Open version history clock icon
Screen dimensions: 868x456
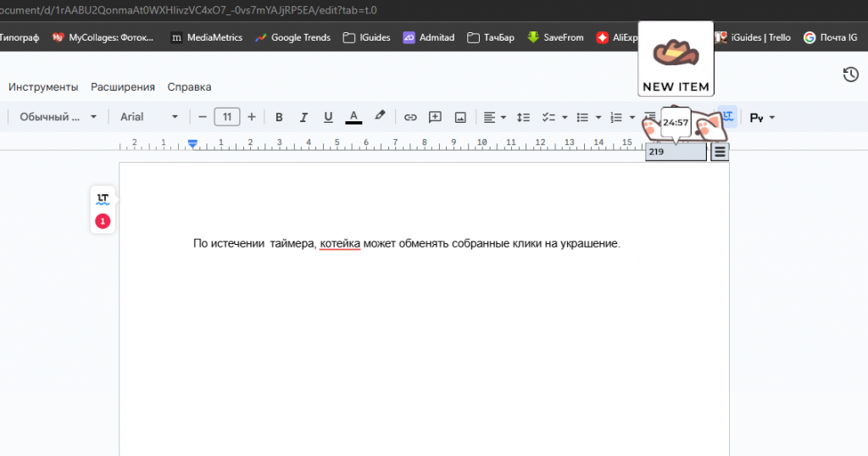[x=851, y=74]
